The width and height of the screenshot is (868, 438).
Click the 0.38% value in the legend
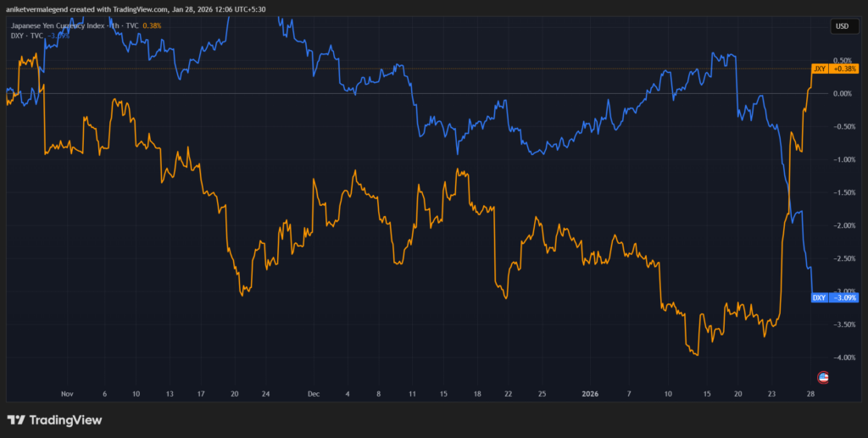(x=151, y=25)
